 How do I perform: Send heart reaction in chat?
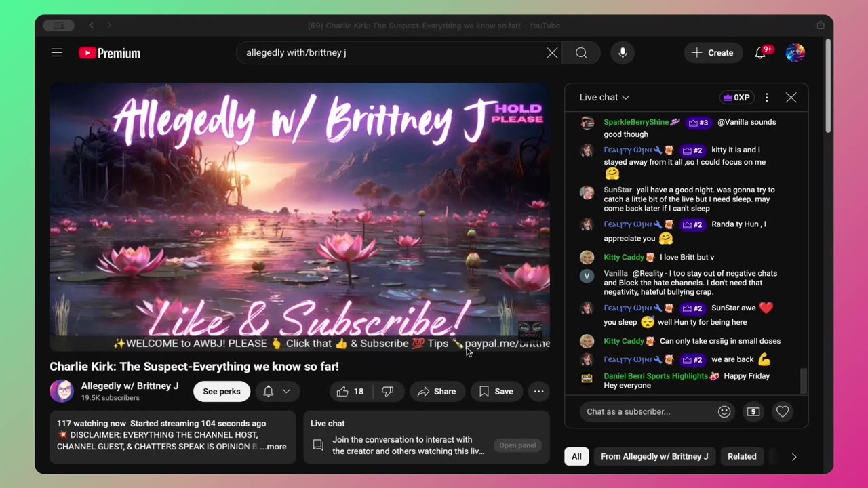click(x=783, y=411)
